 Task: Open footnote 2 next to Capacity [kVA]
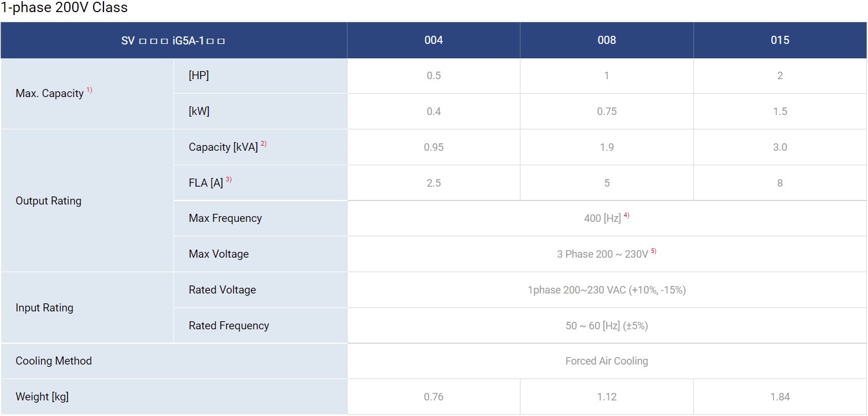coord(263,144)
